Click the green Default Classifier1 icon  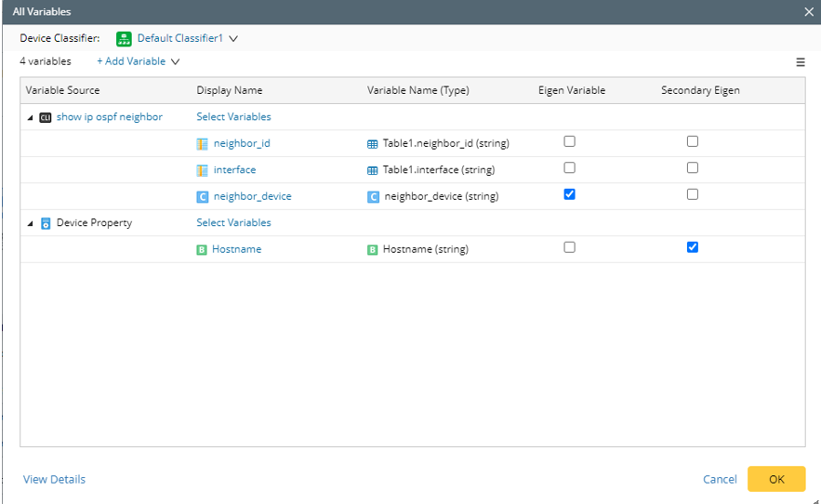point(124,39)
